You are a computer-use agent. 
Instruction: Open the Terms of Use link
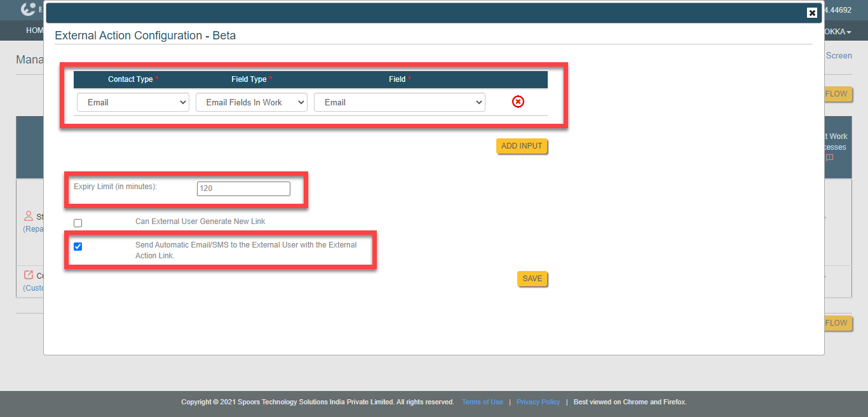click(482, 402)
